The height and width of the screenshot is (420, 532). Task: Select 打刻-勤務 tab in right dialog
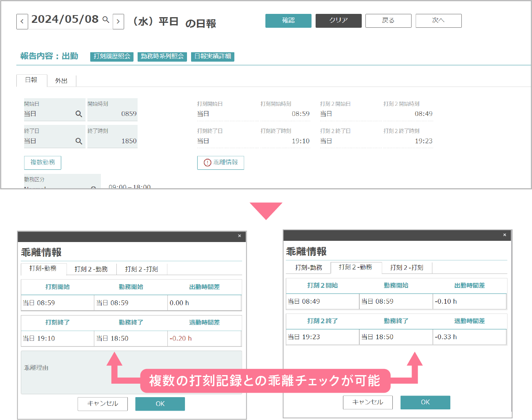pyautogui.click(x=309, y=267)
